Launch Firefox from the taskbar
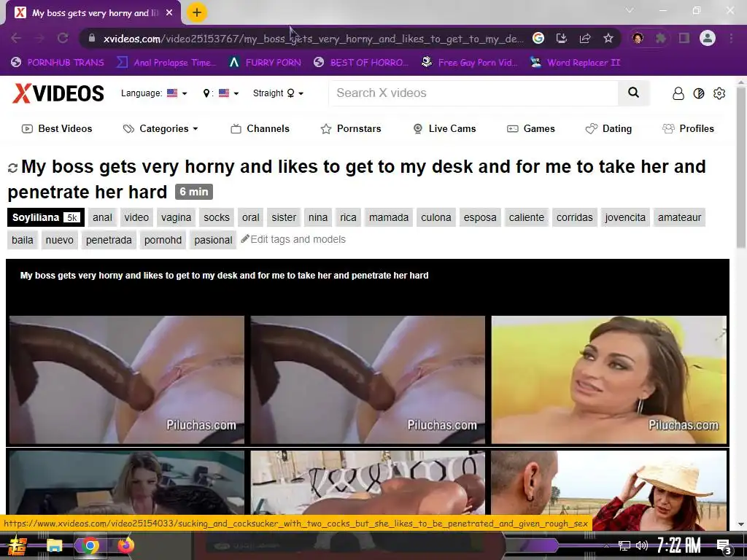 pyautogui.click(x=125, y=545)
